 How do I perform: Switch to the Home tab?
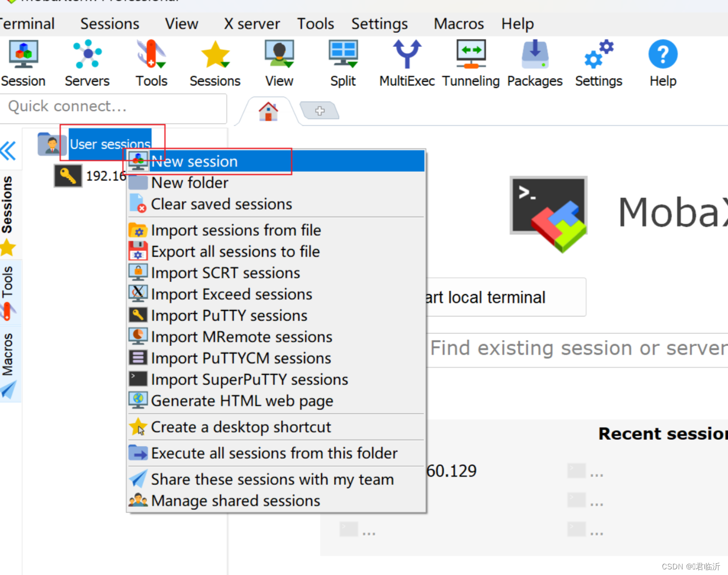pos(268,111)
